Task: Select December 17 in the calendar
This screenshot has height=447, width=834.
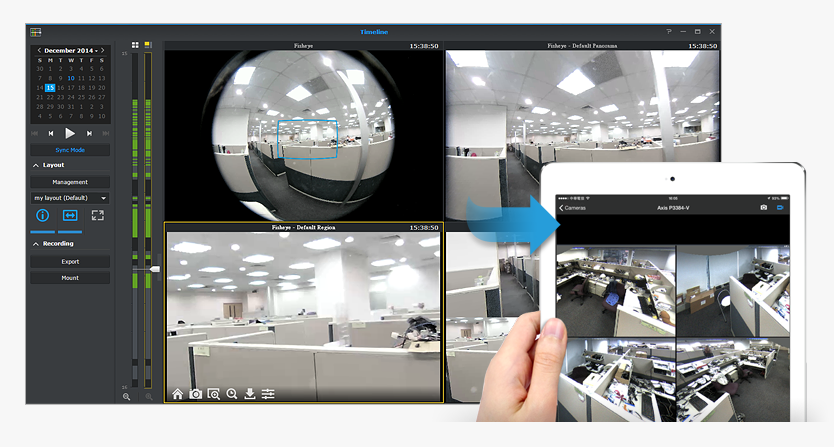Action: (x=71, y=88)
